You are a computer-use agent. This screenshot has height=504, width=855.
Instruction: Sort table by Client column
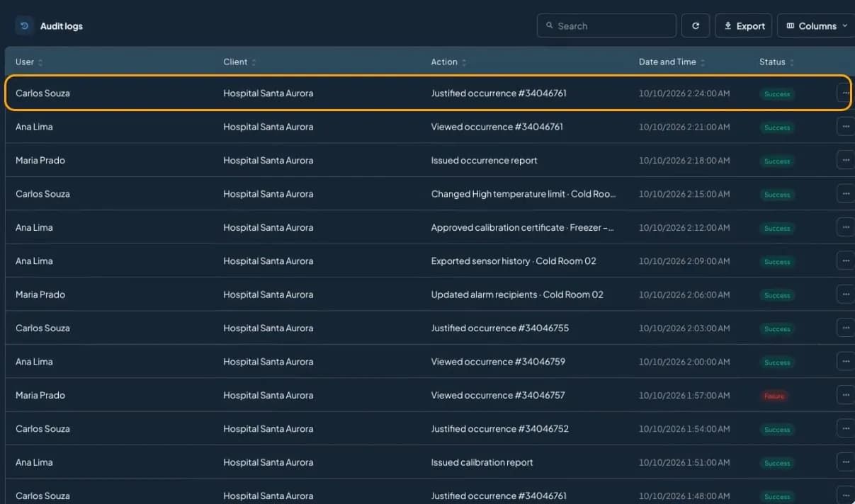point(239,62)
